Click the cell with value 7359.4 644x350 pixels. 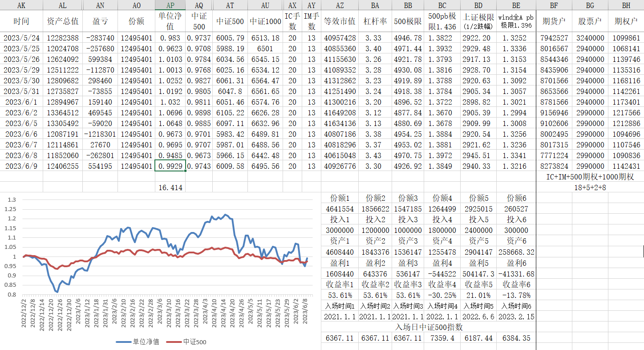coord(442,338)
